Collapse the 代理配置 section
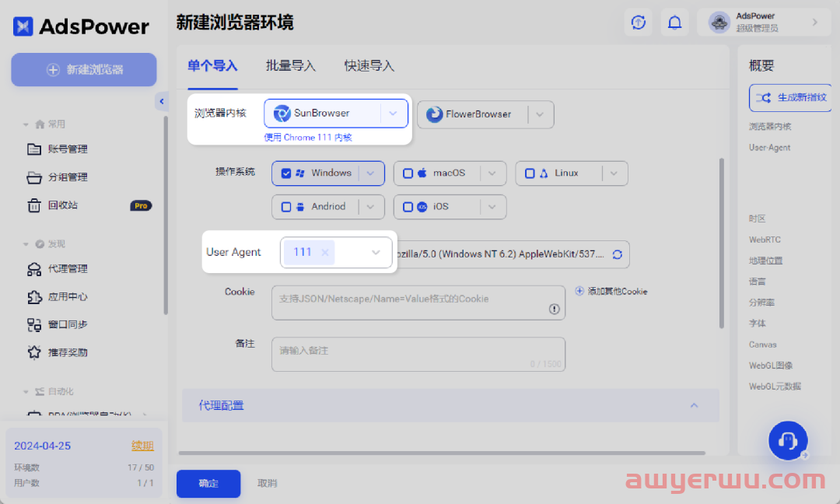Screen dimensions: 840x504 pos(694,405)
